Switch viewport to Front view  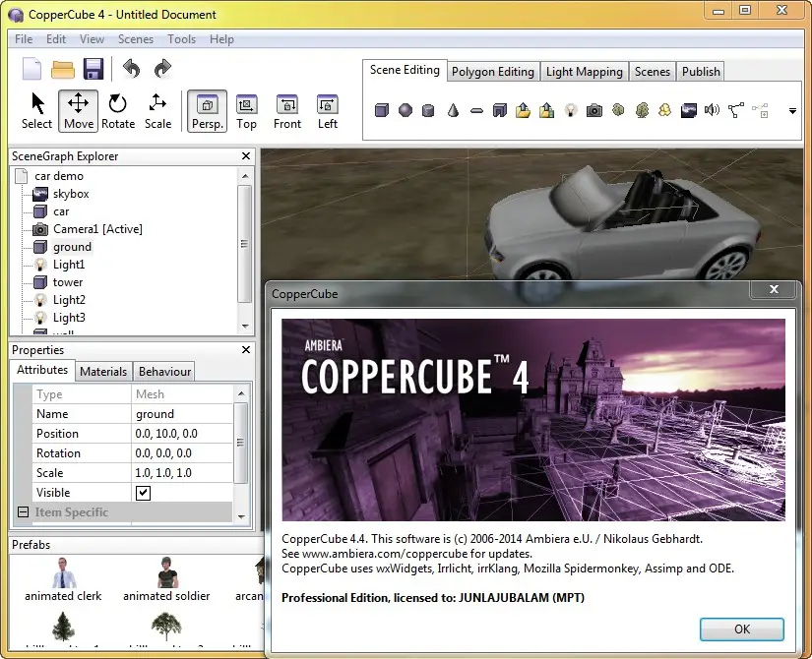click(286, 111)
